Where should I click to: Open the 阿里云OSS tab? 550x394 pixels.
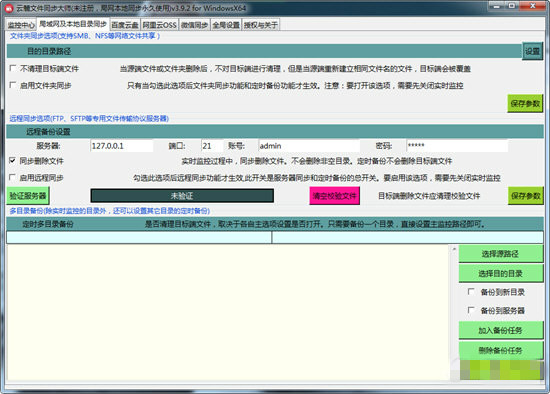coord(159,25)
